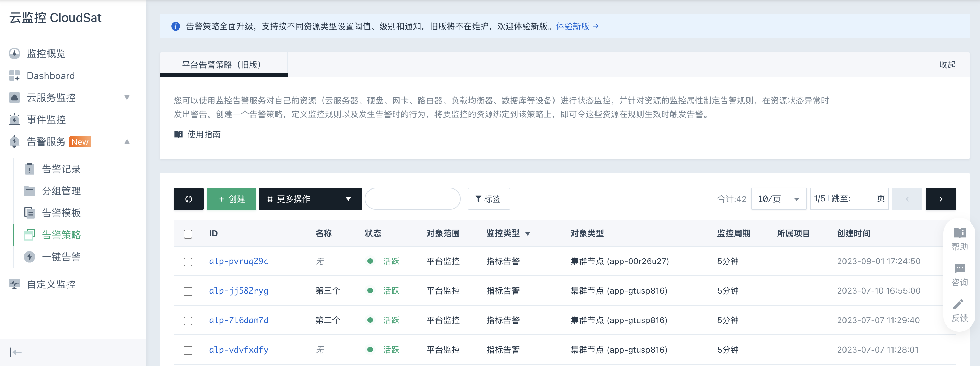The image size is (980, 366).
Task: Collapse the sidebar using bottom arrow icon
Action: tap(15, 352)
